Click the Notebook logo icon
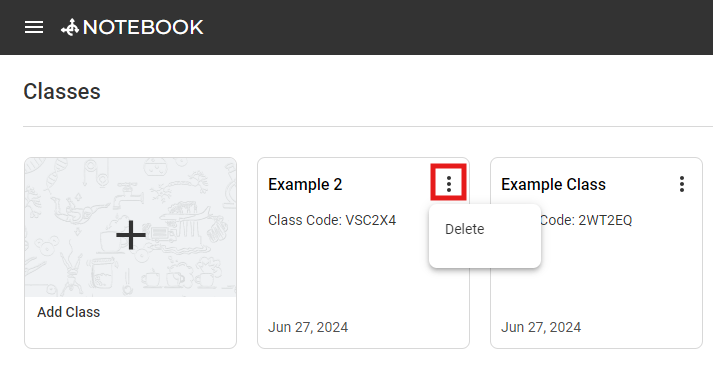Screen dimensions: 713x366 [x=70, y=28]
